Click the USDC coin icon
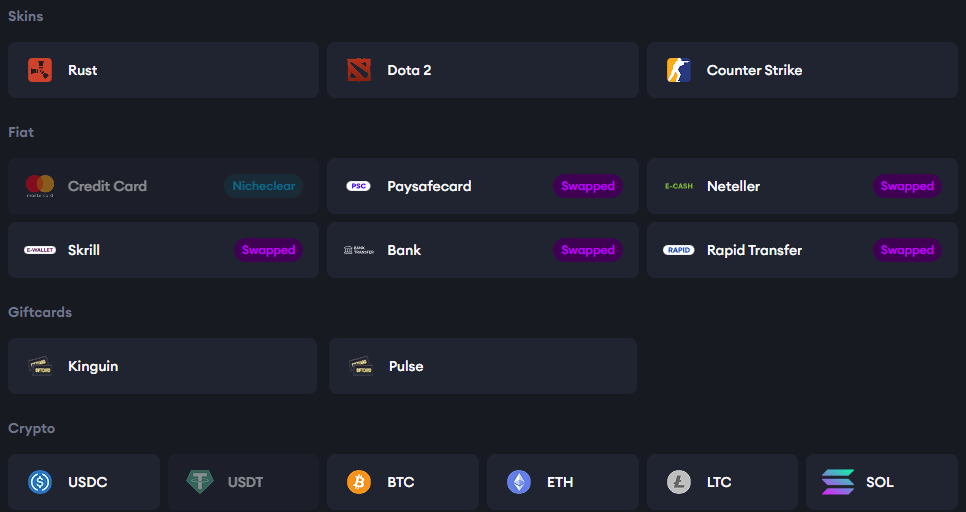 (40, 482)
